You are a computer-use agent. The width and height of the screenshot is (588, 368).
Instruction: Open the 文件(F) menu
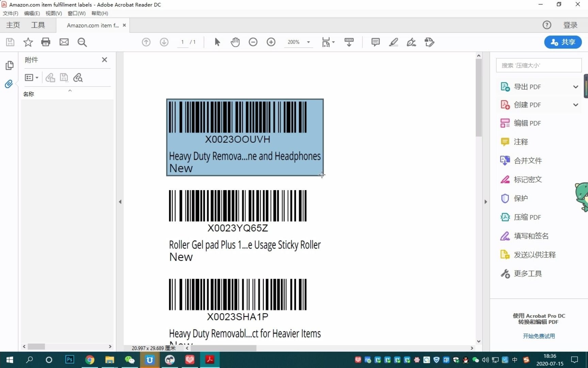point(11,13)
